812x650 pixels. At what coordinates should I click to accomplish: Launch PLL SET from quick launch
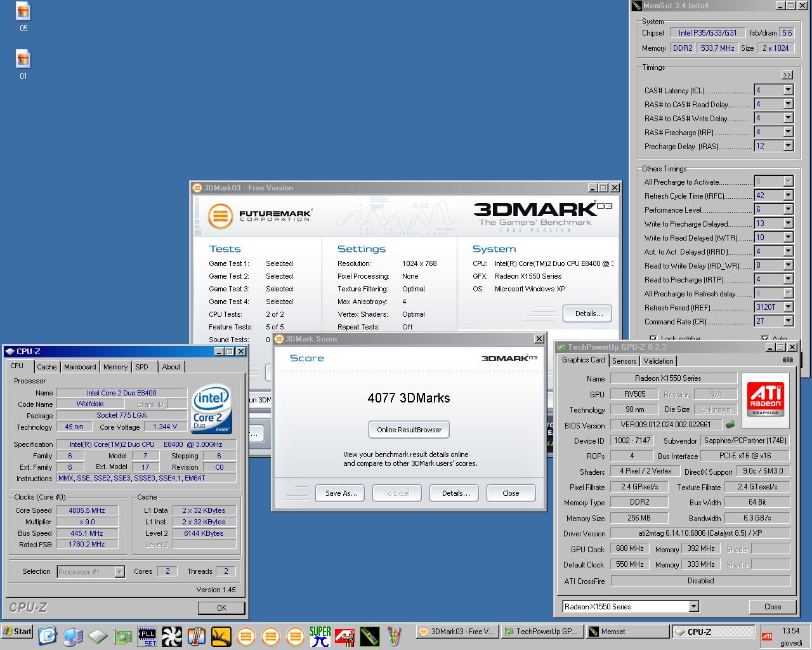[x=147, y=636]
